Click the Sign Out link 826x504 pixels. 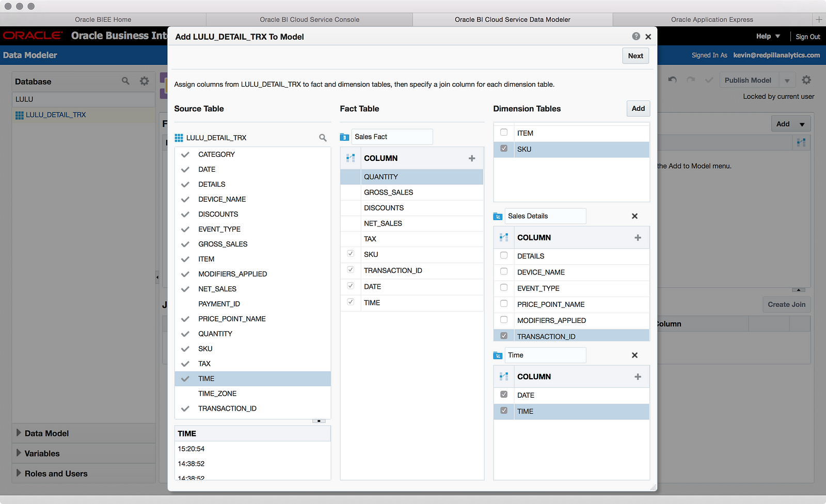coord(808,37)
